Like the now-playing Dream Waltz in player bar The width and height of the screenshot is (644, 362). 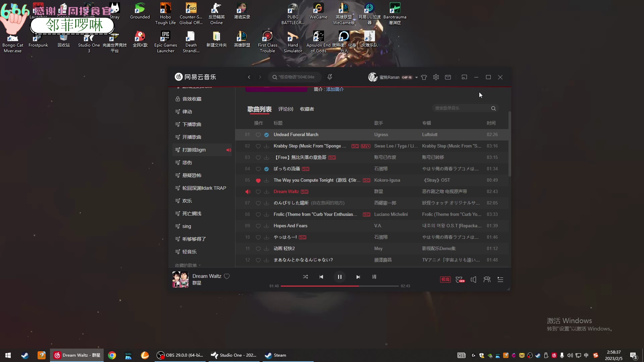point(227,276)
